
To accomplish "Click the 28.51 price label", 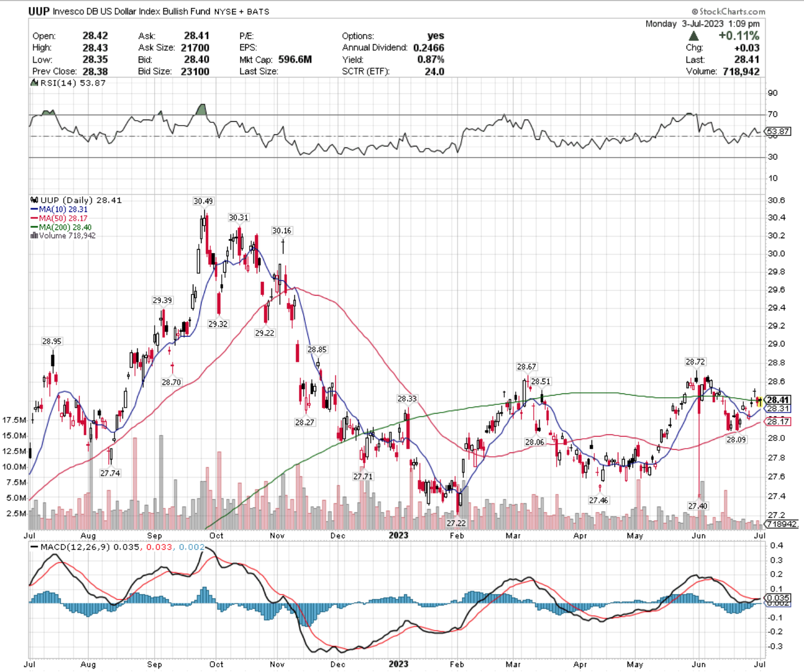I will point(541,381).
